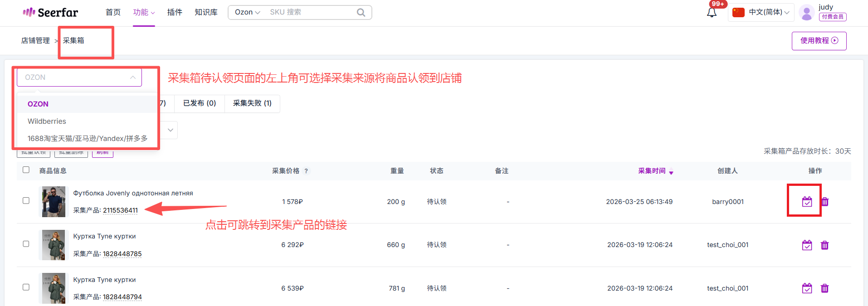Click the question mark beside 采集价格
The height and width of the screenshot is (306, 868).
(306, 171)
